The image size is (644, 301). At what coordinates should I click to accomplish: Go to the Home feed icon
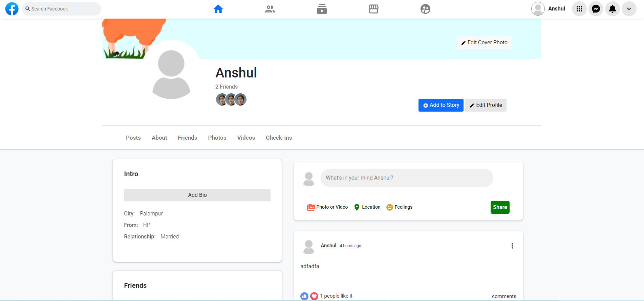[x=218, y=9]
